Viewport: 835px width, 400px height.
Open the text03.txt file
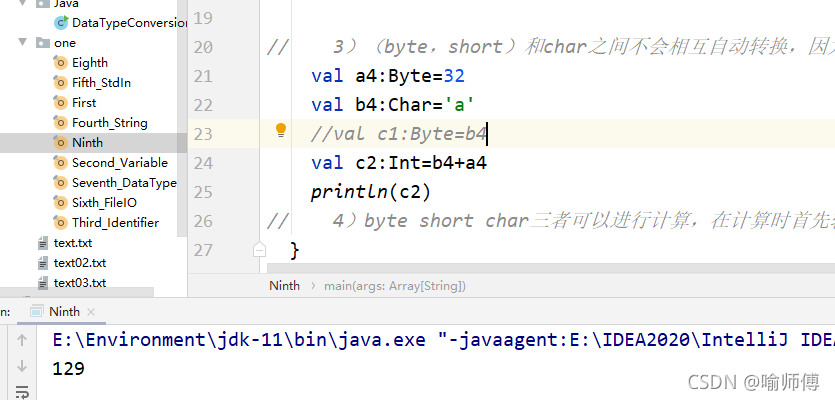tap(80, 282)
